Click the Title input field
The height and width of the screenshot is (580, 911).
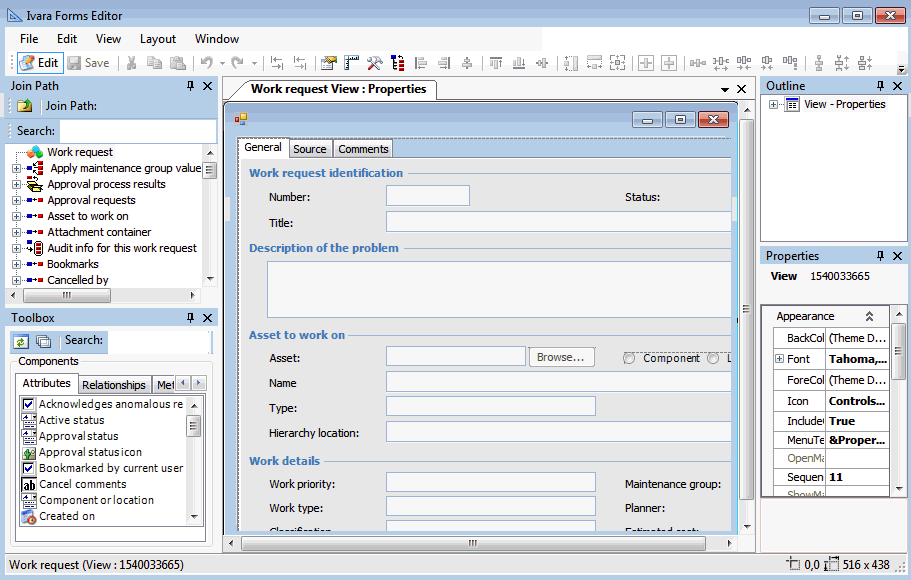(558, 222)
